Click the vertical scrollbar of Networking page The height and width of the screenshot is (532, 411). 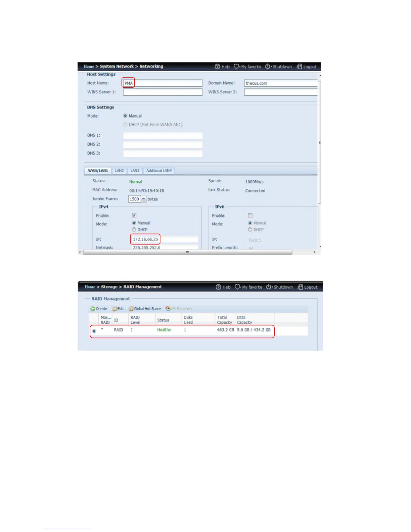[x=319, y=143]
